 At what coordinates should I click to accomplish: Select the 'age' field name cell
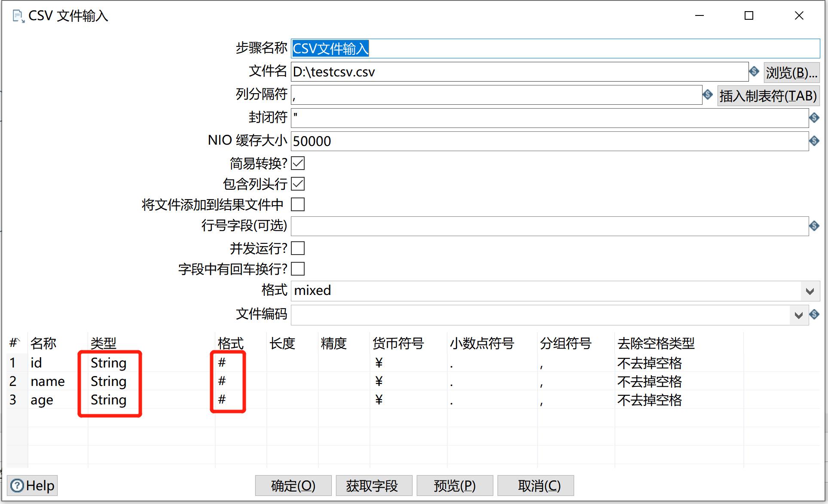tap(58, 400)
